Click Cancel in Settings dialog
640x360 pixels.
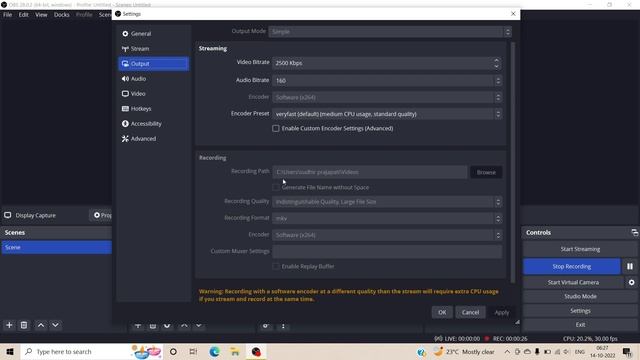(470, 312)
